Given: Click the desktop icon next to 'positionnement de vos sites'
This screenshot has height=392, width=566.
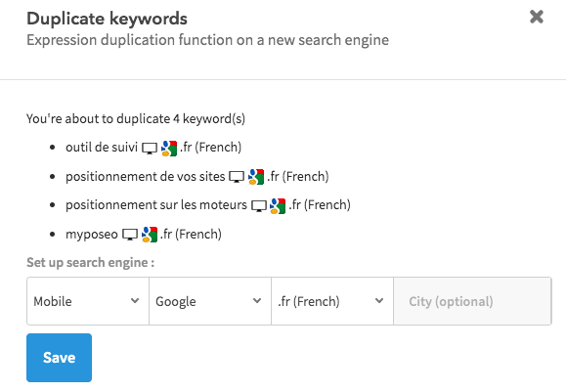Looking at the screenshot, I should [x=237, y=177].
